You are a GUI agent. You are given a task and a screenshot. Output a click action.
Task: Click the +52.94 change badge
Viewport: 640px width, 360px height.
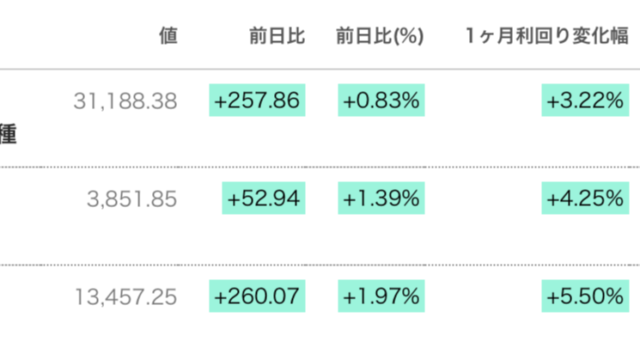[264, 198]
